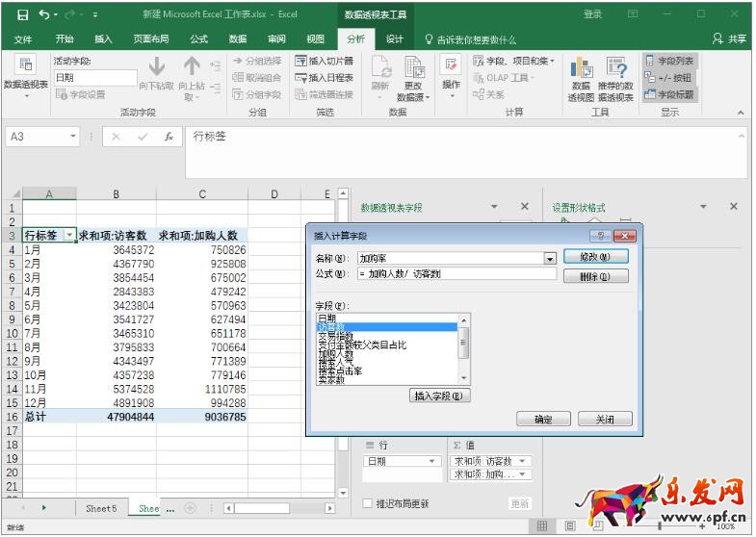Image resolution: width=756 pixels, height=537 pixels.
Task: Click Ungroup (取消组合)
Action: [256, 78]
